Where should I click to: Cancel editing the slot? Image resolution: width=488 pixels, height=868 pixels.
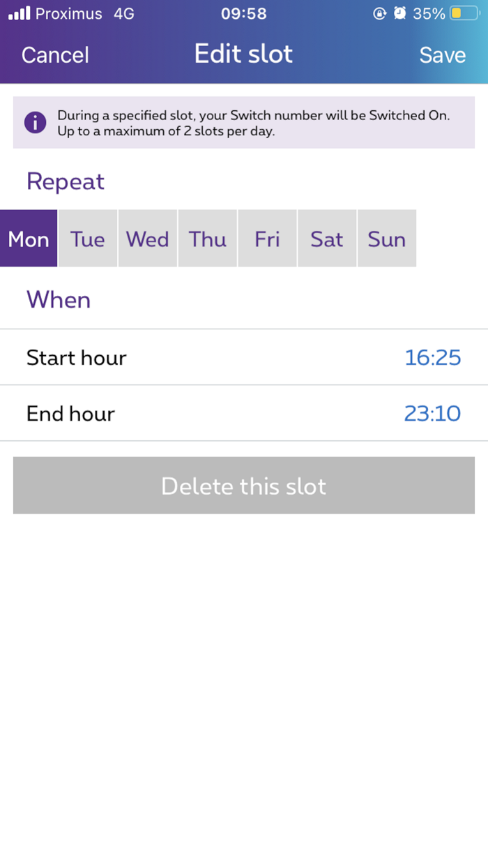pos(55,55)
